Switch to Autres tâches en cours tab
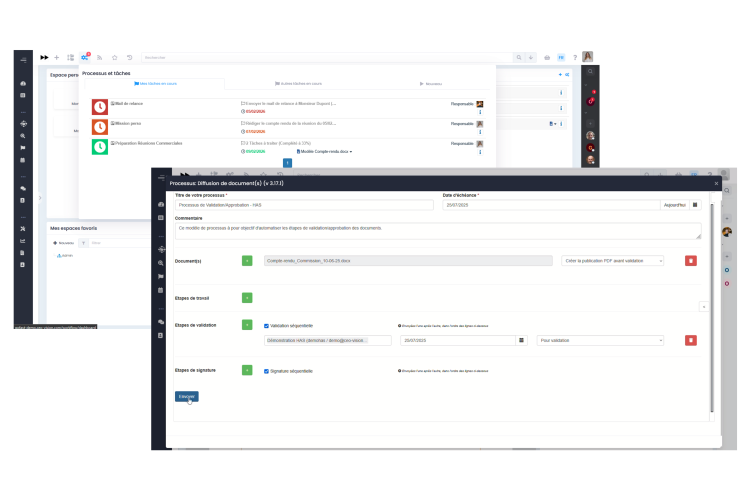This screenshot has width=750, height=500. (298, 84)
